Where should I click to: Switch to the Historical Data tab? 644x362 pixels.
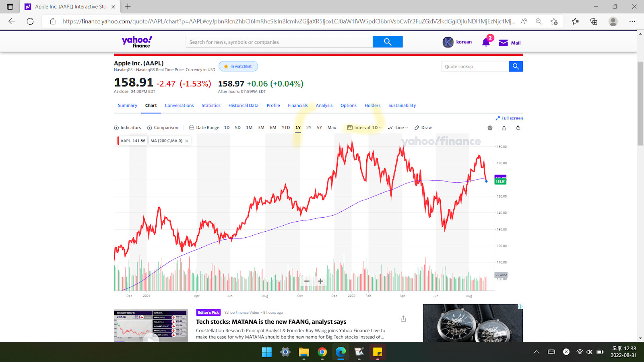(x=244, y=105)
